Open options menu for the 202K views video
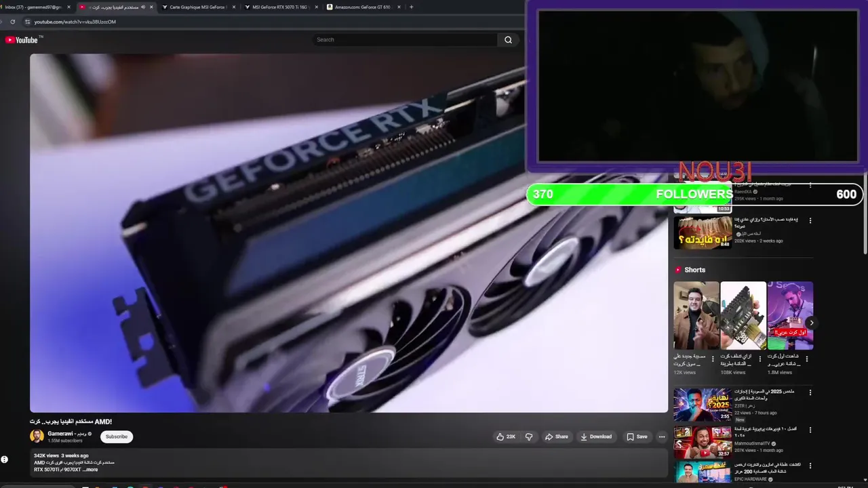Viewport: 868px width, 488px height. [810, 220]
